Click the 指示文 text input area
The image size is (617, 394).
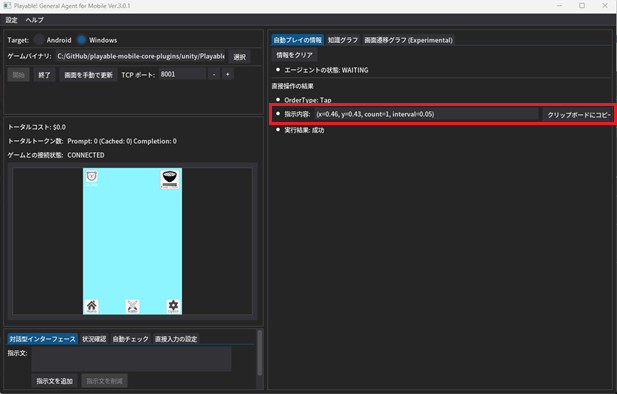point(131,359)
